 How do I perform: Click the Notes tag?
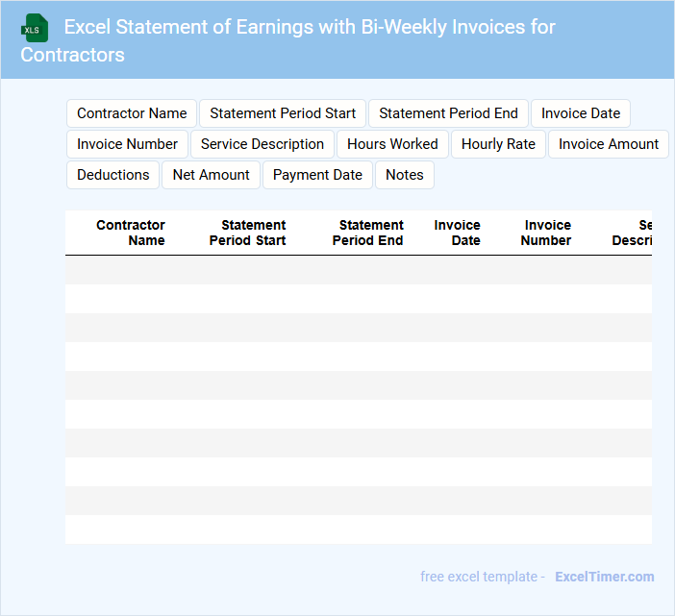405,175
